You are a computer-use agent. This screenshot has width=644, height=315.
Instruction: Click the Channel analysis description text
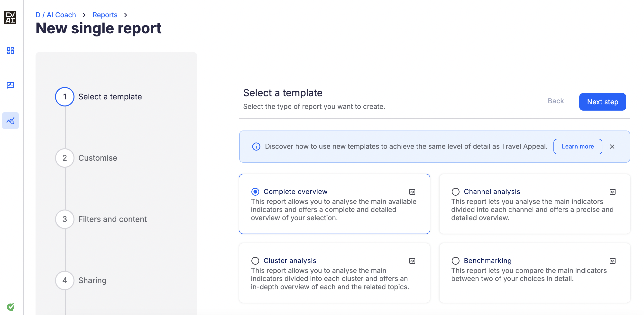pos(533,210)
